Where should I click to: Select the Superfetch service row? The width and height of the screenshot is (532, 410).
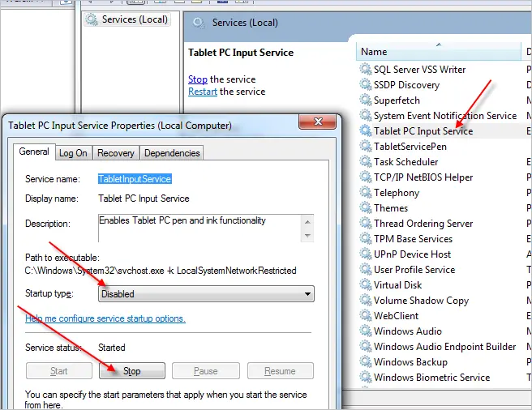coord(397,100)
